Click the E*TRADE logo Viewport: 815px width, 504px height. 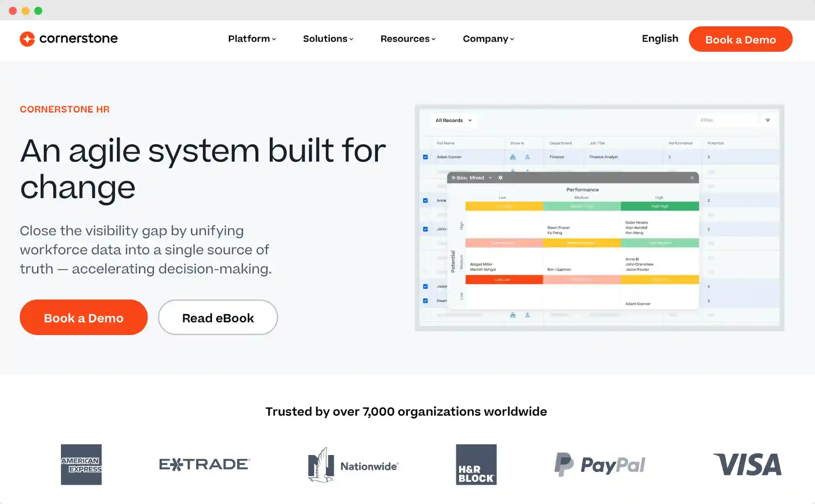(x=205, y=464)
